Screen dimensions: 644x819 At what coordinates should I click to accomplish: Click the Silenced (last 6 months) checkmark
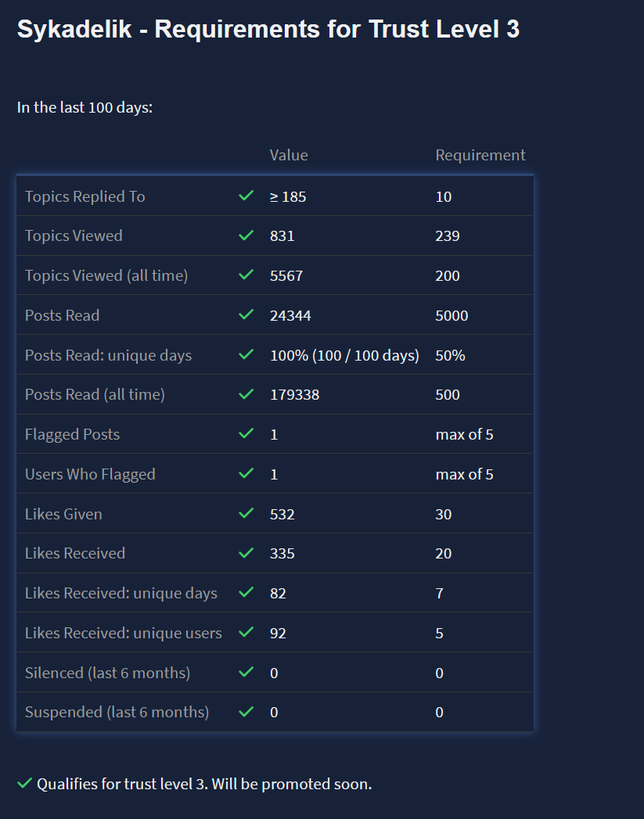[x=246, y=672]
